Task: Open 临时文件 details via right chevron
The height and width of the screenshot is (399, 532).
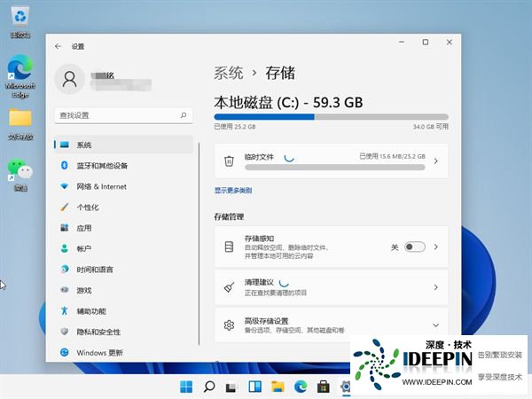Action: pos(436,161)
